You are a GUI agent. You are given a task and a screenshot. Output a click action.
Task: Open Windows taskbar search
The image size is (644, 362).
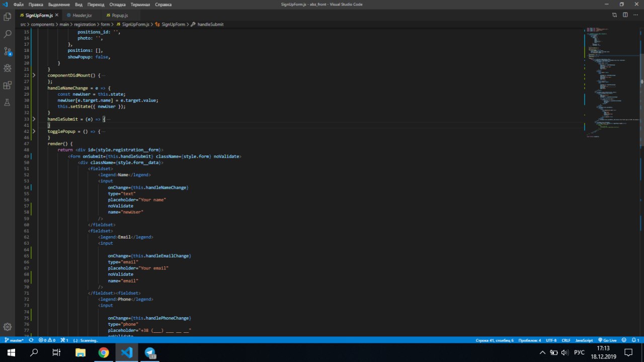[x=34, y=352]
